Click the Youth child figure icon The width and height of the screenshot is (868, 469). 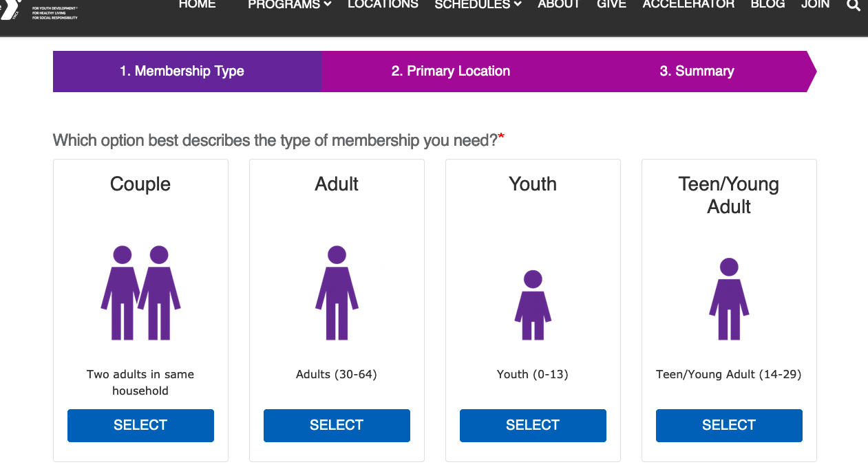(533, 305)
